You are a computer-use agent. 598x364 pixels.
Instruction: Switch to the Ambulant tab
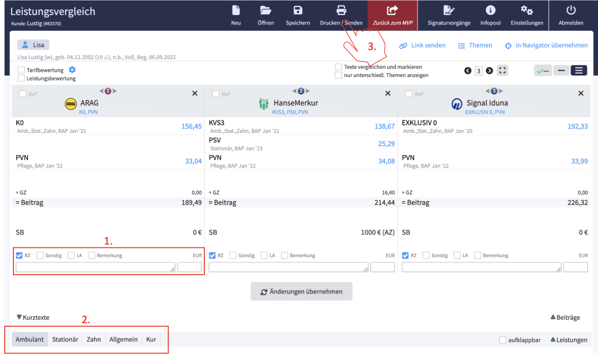(30, 339)
